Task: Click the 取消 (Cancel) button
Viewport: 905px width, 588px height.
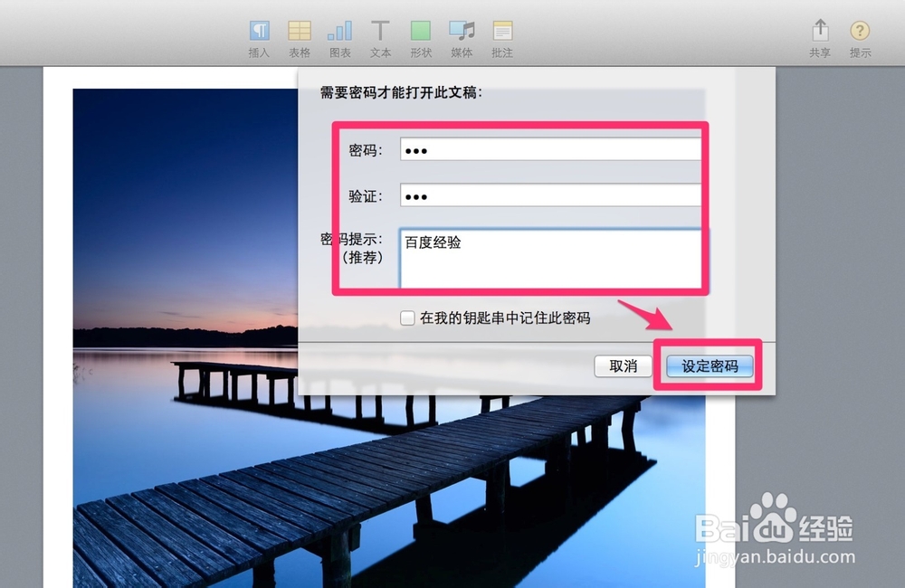Action: pyautogui.click(x=624, y=365)
